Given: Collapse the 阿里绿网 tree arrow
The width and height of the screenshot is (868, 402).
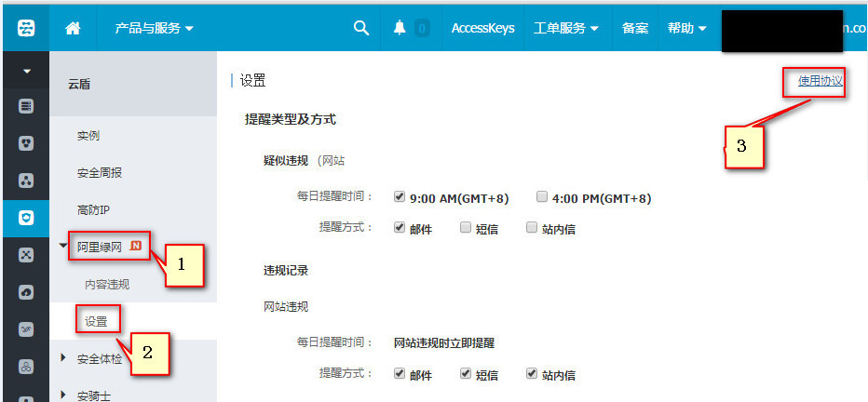Looking at the screenshot, I should pos(64,246).
